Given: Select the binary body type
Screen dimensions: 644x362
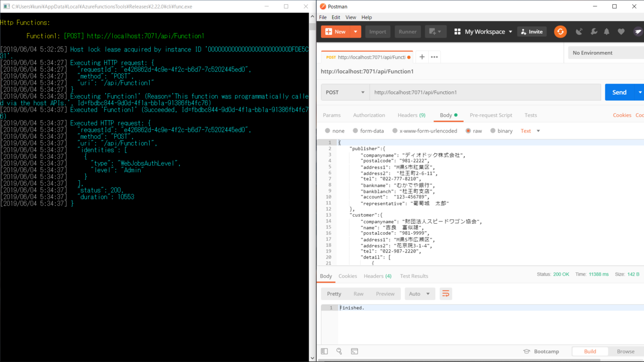Looking at the screenshot, I should click(x=501, y=131).
